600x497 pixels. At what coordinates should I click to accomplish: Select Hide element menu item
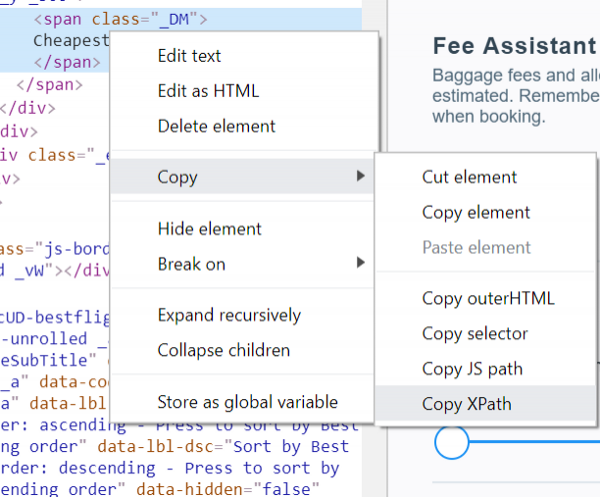click(x=211, y=229)
